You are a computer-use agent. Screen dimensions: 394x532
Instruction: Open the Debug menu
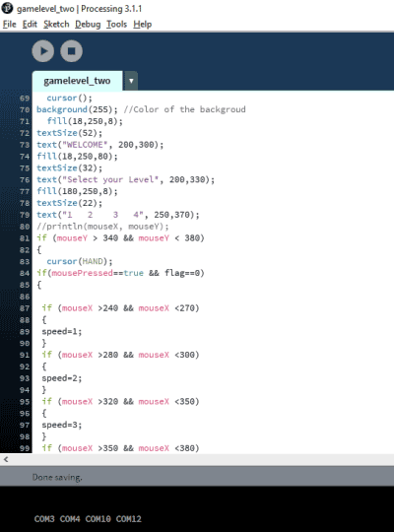[x=88, y=25]
